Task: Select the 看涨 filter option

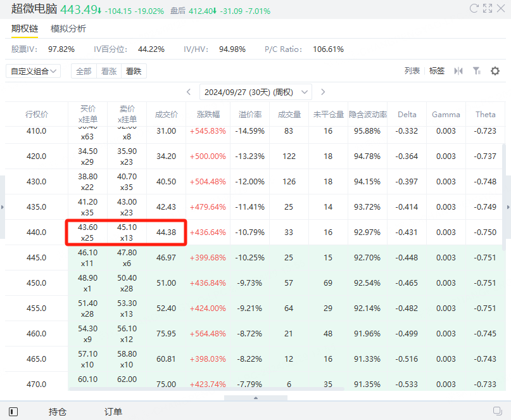Action: pyautogui.click(x=109, y=71)
